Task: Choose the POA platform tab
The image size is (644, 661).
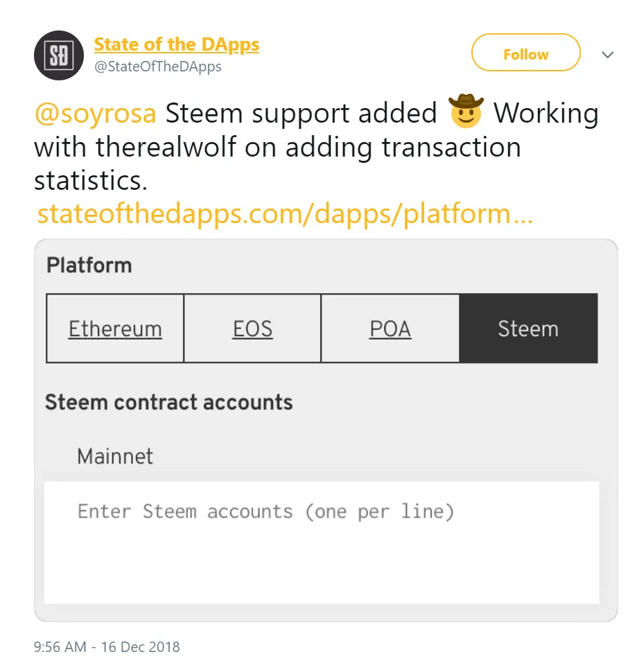Action: click(x=390, y=328)
